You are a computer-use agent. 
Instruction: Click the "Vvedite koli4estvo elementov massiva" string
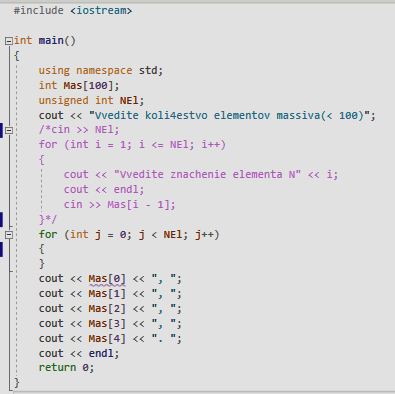point(229,116)
